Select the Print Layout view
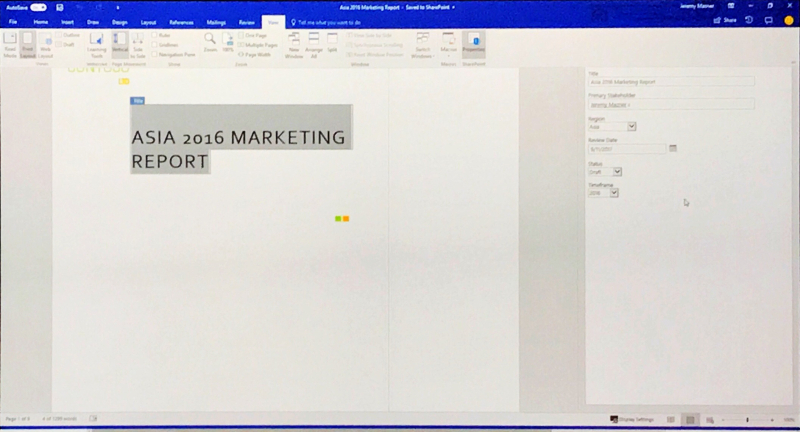The width and height of the screenshot is (800, 432). pyautogui.click(x=28, y=45)
